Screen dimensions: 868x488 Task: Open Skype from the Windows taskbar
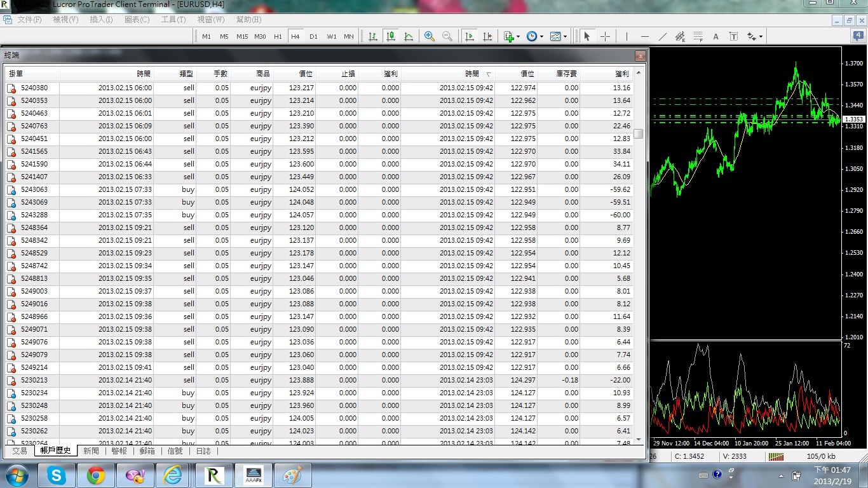(x=57, y=475)
